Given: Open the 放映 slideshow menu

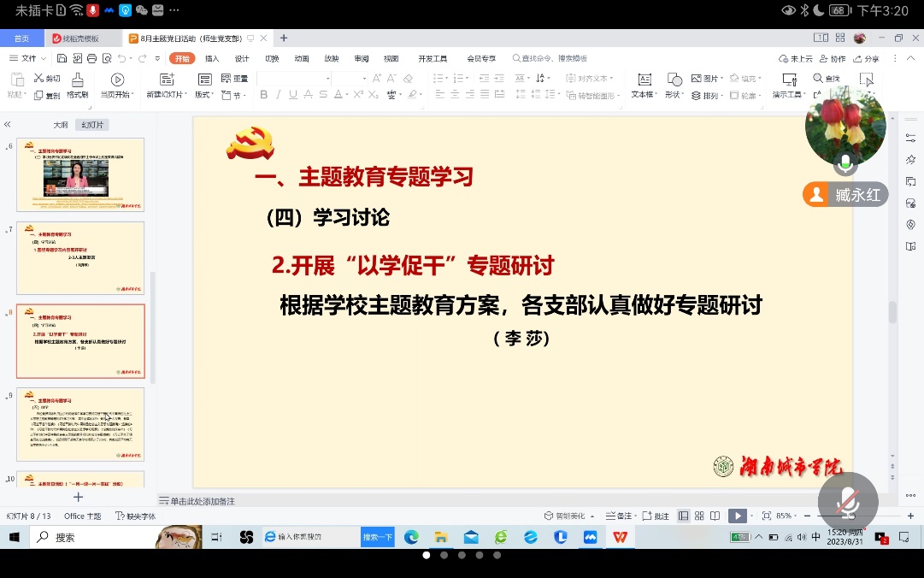Looking at the screenshot, I should [x=332, y=58].
